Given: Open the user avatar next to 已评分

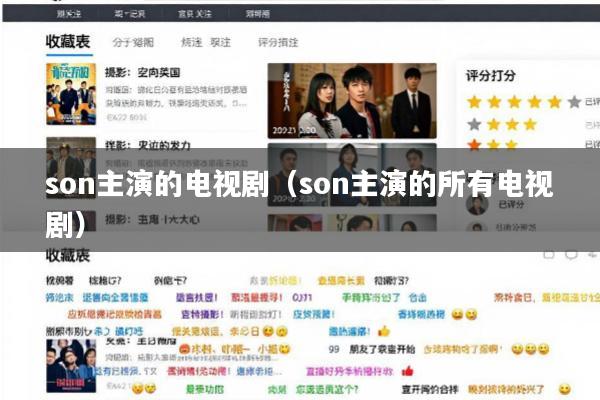Looking at the screenshot, I should click(477, 204).
